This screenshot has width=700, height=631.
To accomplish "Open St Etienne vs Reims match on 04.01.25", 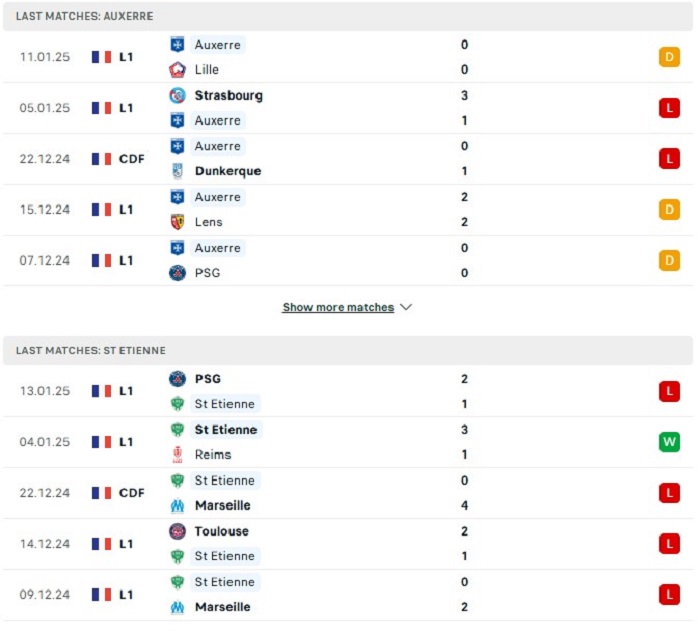I will (348, 442).
